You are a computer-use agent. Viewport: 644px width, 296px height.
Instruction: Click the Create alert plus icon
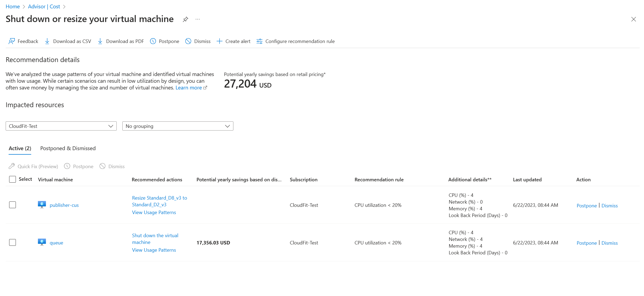coord(219,41)
